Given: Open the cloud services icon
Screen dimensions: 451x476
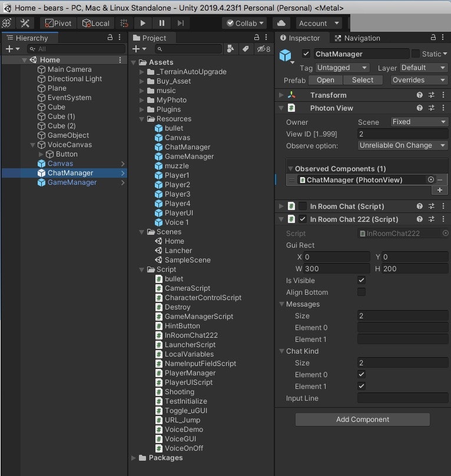Looking at the screenshot, I should tap(281, 23).
